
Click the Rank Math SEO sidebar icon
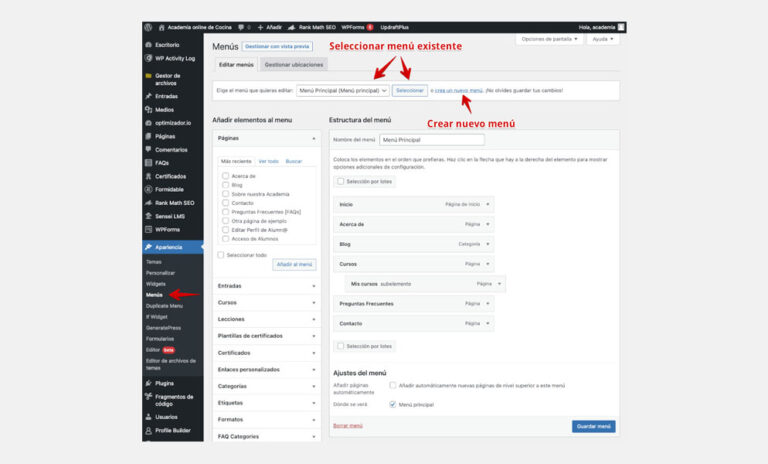coord(148,203)
